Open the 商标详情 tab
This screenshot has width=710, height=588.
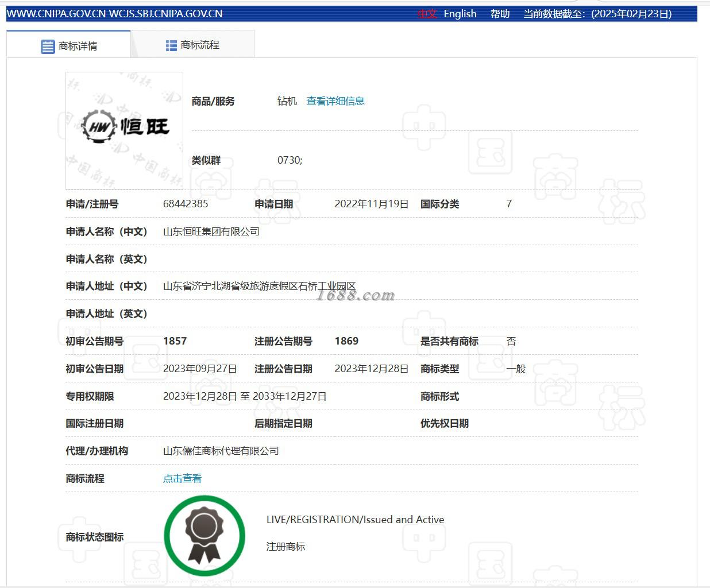click(x=68, y=45)
